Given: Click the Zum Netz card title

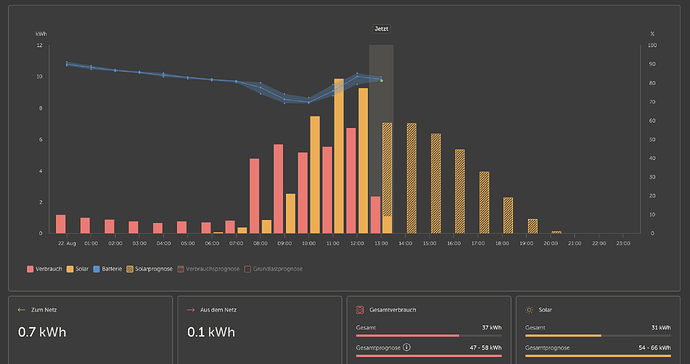Looking at the screenshot, I should pos(44,310).
